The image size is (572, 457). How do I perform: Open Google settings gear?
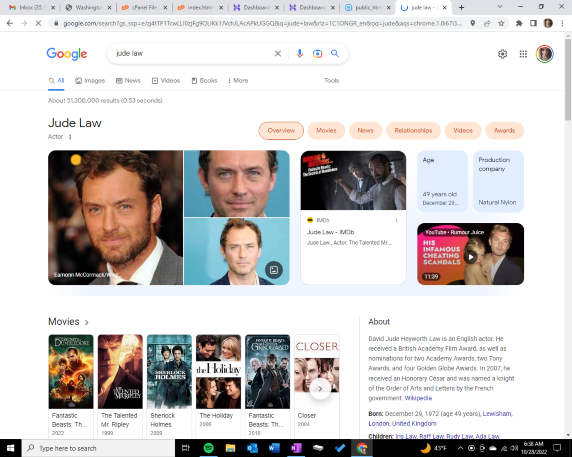(x=502, y=54)
